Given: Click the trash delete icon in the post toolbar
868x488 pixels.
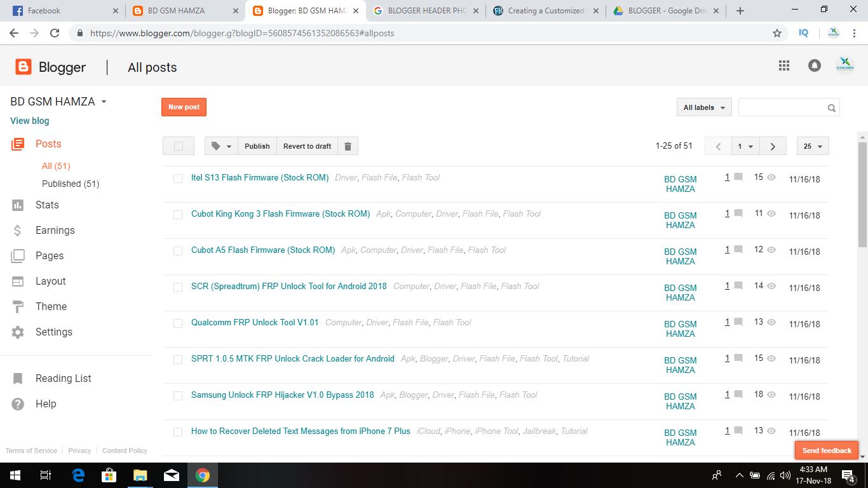Looking at the screenshot, I should (348, 146).
